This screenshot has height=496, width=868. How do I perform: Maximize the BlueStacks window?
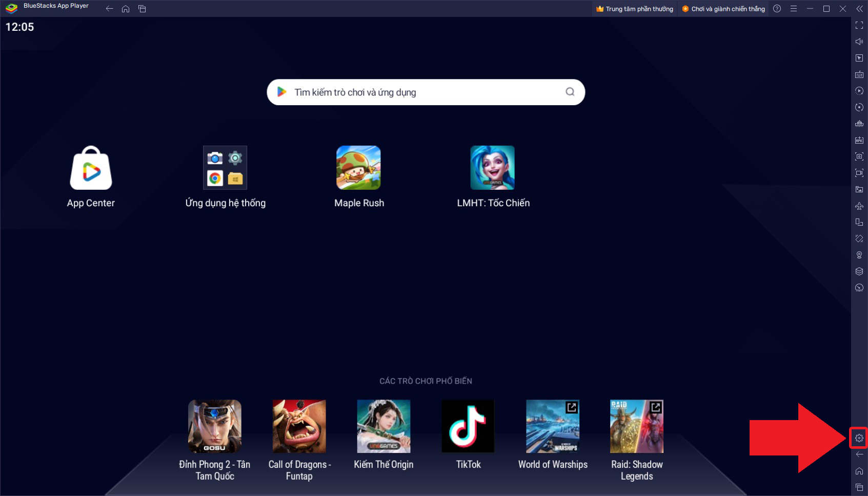coord(826,9)
